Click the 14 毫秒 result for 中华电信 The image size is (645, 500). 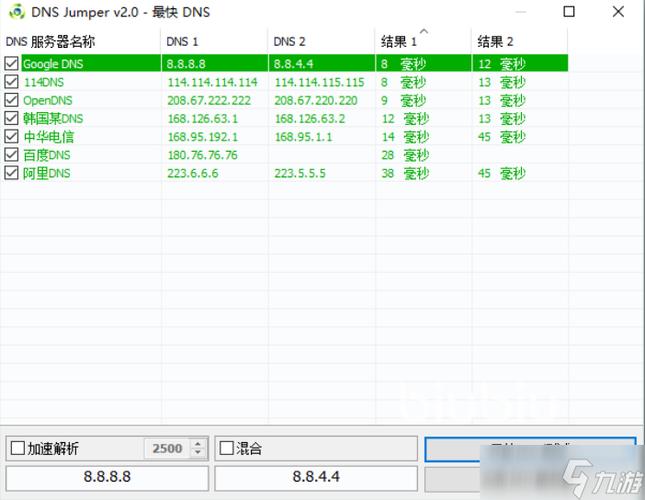405,137
